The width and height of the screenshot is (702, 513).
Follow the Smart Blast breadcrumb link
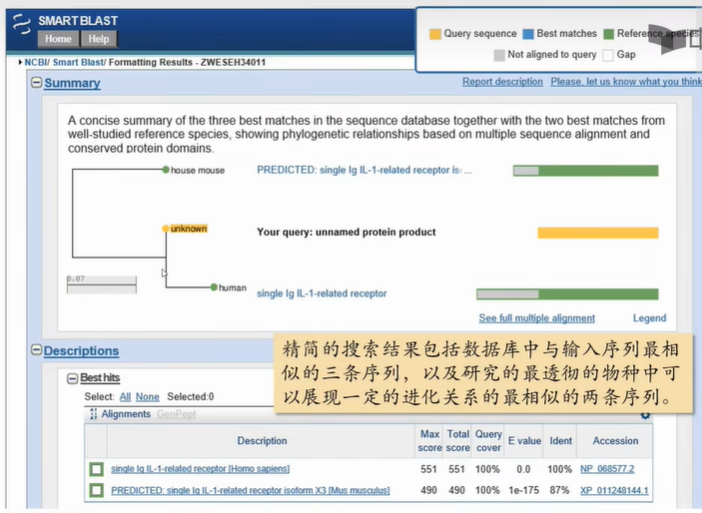pyautogui.click(x=78, y=62)
